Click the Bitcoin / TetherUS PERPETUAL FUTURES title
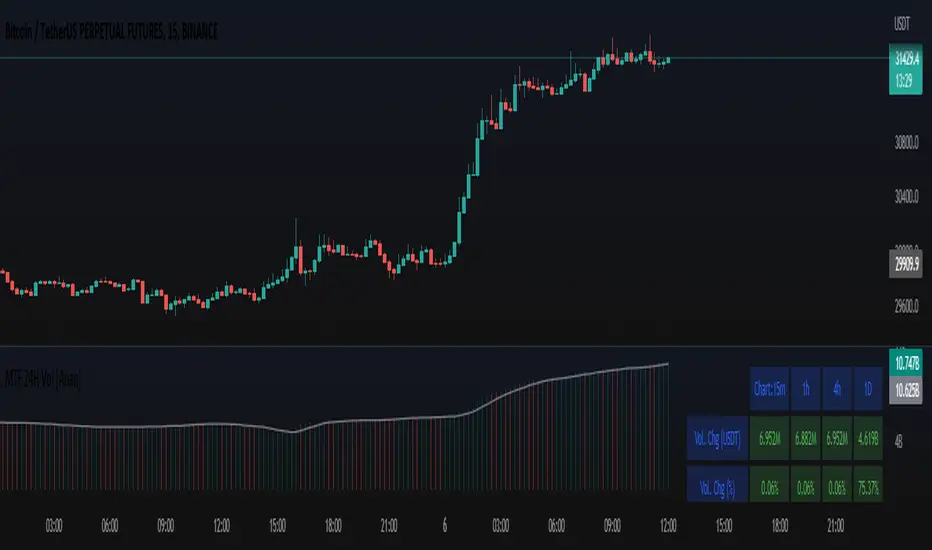932x550 pixels. coord(110,34)
